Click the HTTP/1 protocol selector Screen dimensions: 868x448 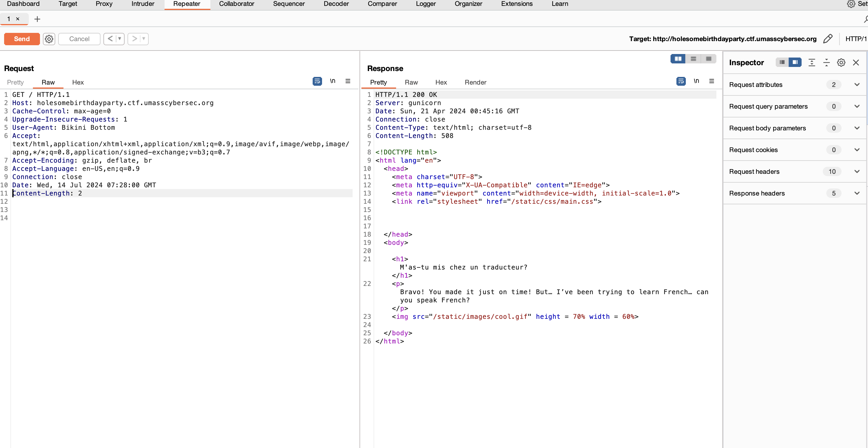856,39
